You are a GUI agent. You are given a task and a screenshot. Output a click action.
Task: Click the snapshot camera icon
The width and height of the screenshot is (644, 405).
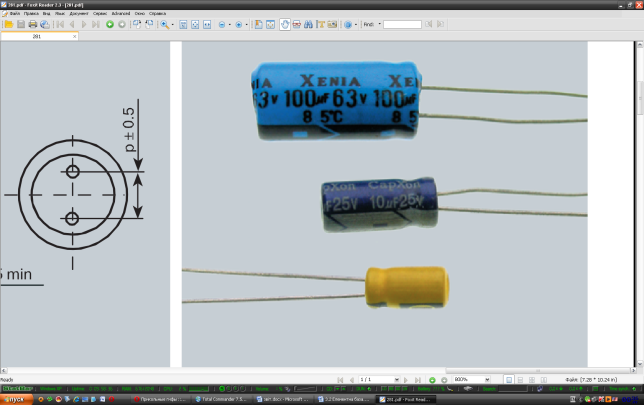coord(332,25)
